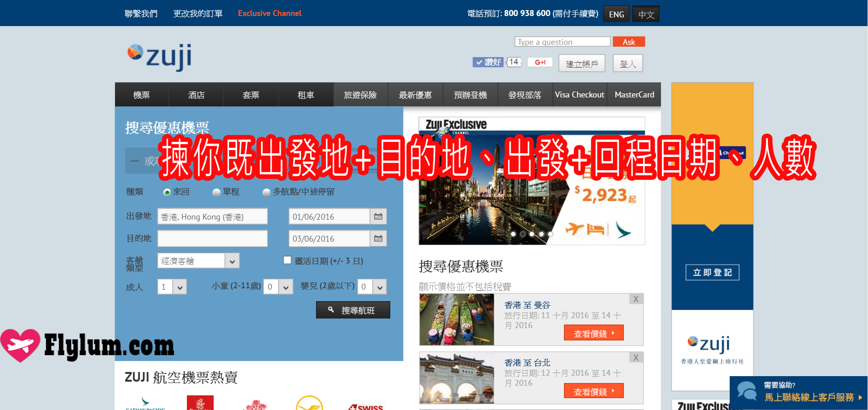
Task: Click the 出發地 origin input field
Action: pyautogui.click(x=213, y=216)
